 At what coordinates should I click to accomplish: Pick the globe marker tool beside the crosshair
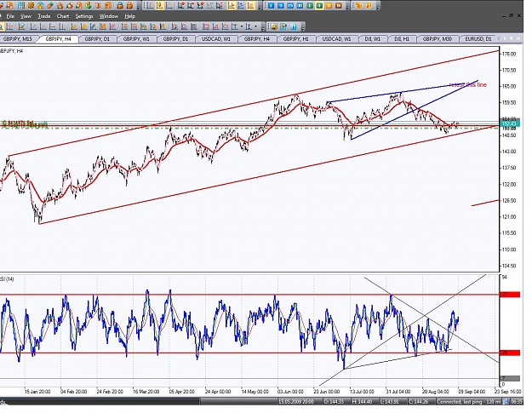coord(21,26)
